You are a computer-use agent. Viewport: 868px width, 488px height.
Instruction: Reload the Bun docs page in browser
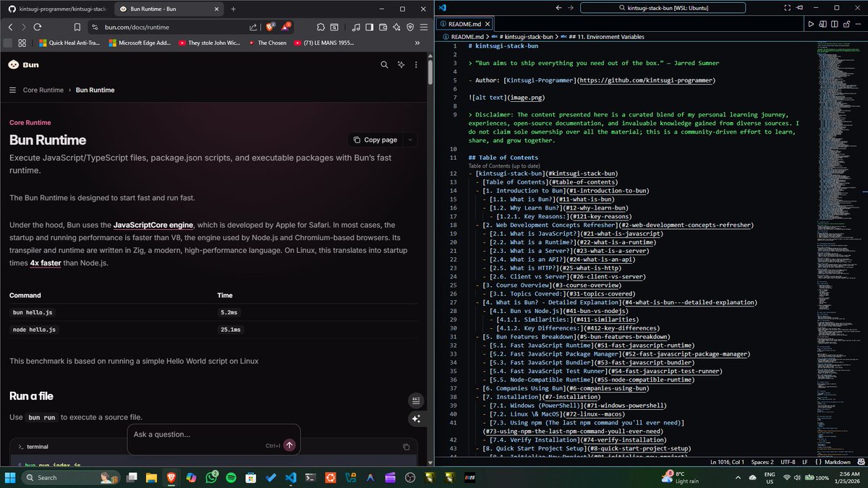click(37, 27)
